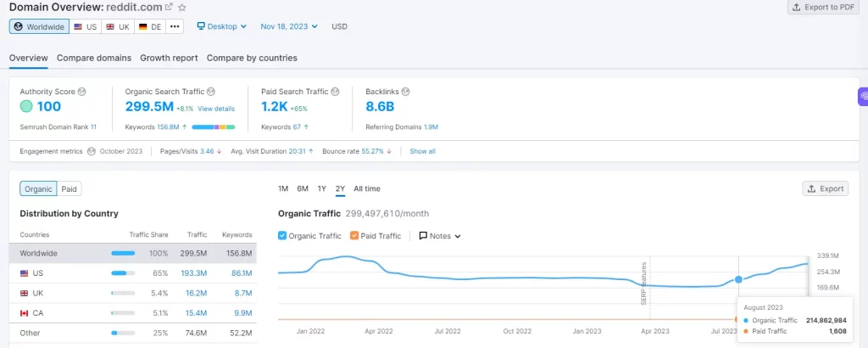The width and height of the screenshot is (868, 348).
Task: Click US traffic share bar
Action: point(123,273)
